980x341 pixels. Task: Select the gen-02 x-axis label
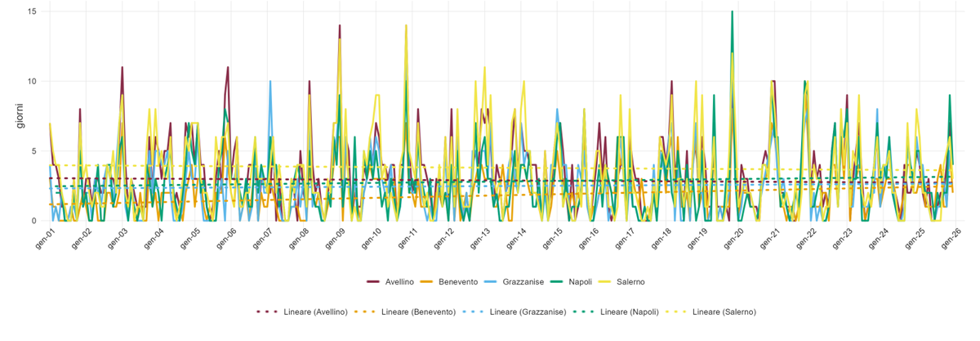82,238
